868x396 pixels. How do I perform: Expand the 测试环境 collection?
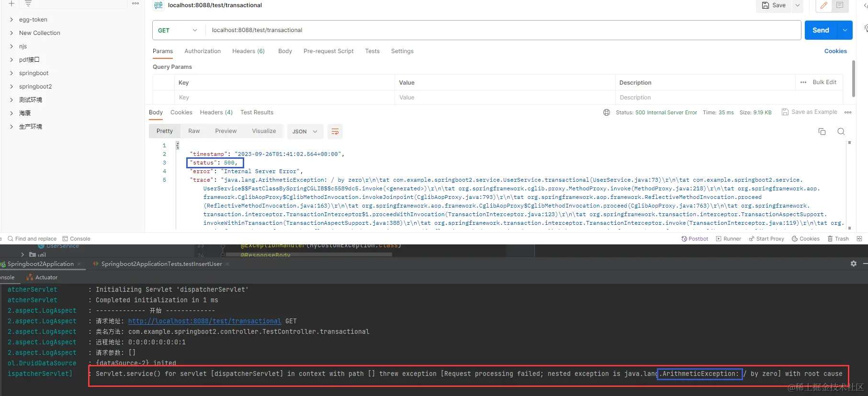[11, 100]
